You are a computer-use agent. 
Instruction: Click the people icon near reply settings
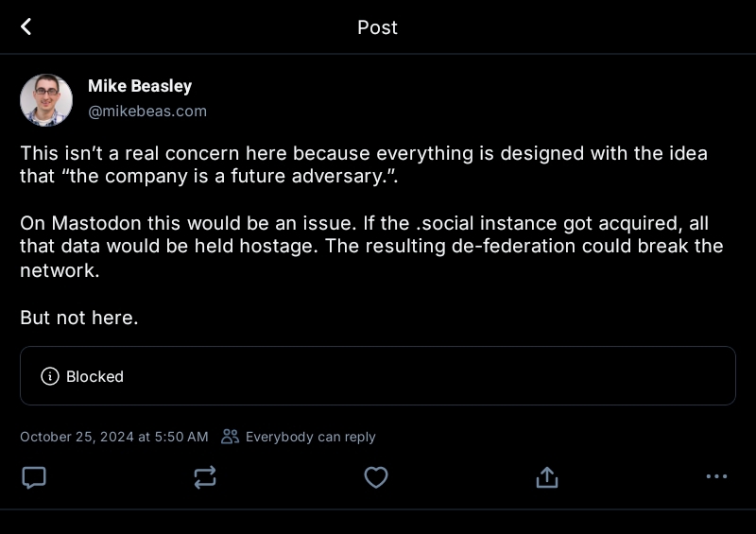[x=230, y=437]
